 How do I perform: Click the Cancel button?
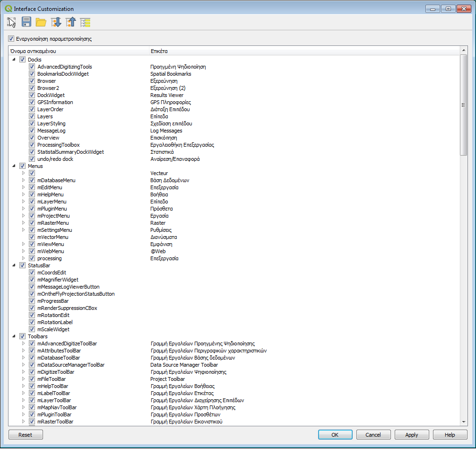373,435
